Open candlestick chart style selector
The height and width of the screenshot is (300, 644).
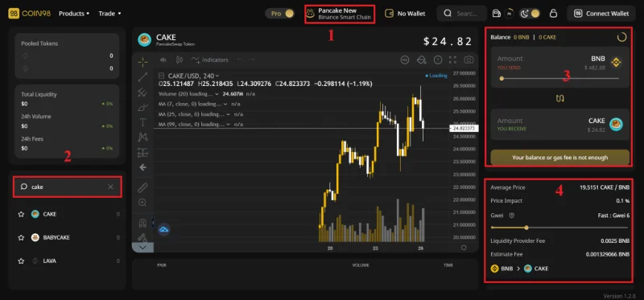(x=179, y=60)
